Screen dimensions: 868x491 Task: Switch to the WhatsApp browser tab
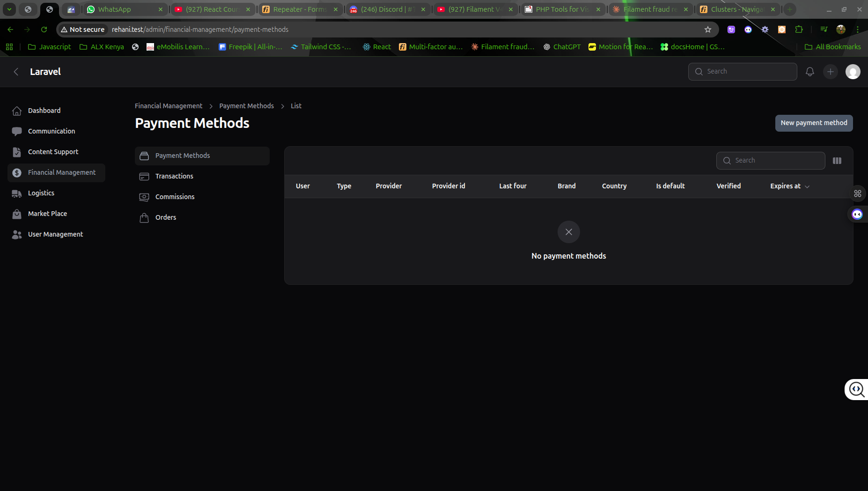[x=125, y=9]
